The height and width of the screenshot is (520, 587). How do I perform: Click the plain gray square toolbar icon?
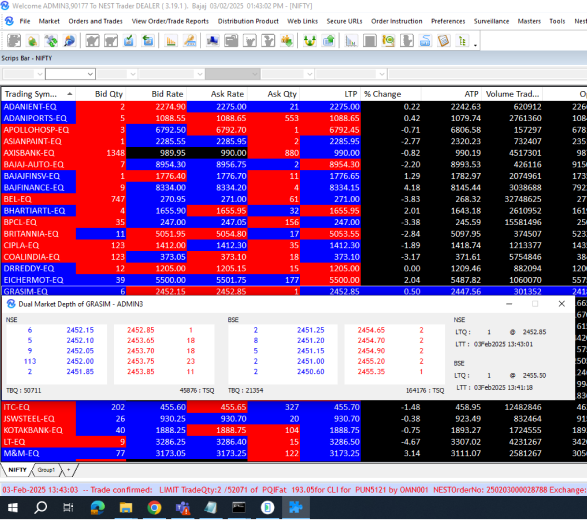click(370, 40)
